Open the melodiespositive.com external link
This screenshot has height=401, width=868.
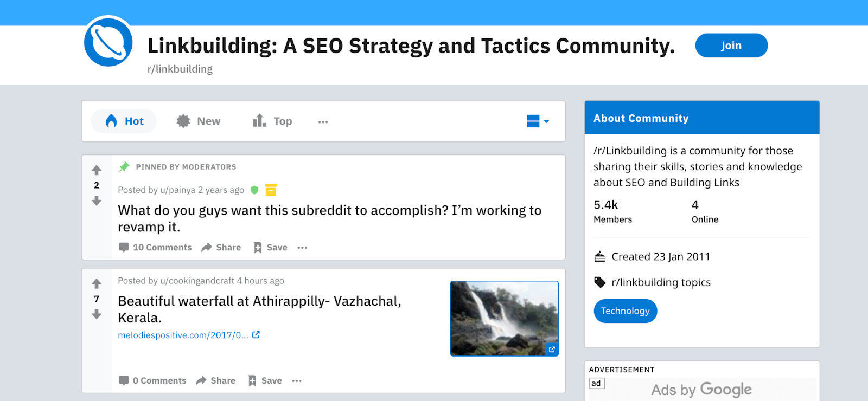183,335
